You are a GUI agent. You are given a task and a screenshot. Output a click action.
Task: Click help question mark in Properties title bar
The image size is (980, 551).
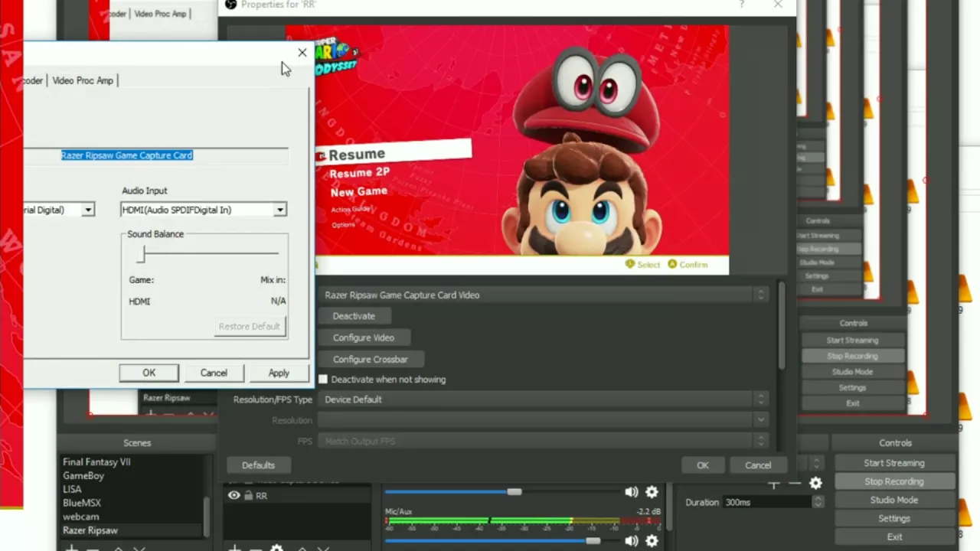[741, 5]
